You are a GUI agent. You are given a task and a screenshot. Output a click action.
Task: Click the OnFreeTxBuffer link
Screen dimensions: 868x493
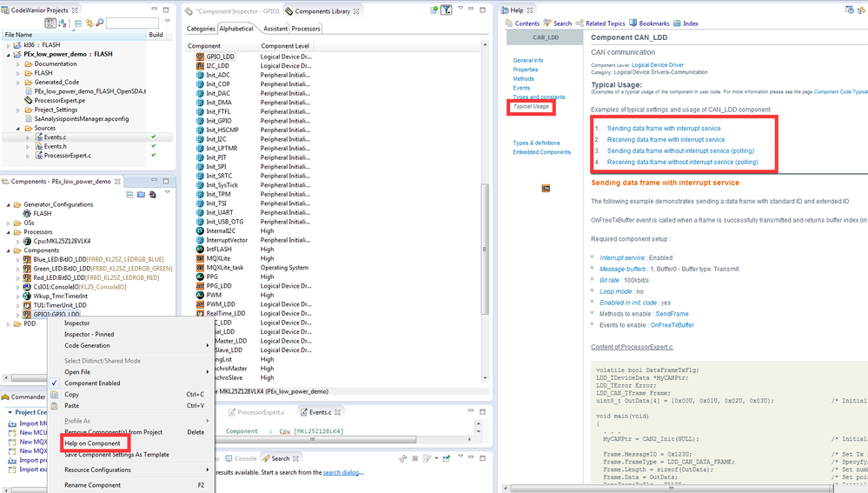pos(672,325)
